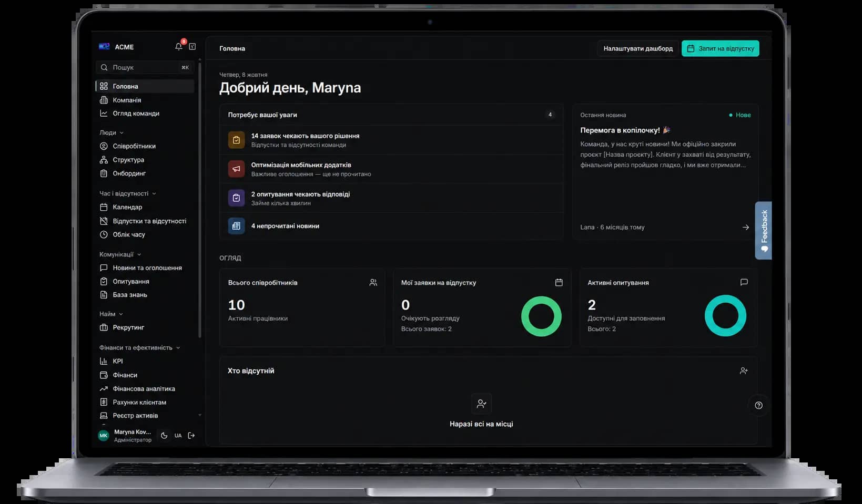The image size is (862, 504).
Task: Toggle dark mode moon icon
Action: pos(164,436)
